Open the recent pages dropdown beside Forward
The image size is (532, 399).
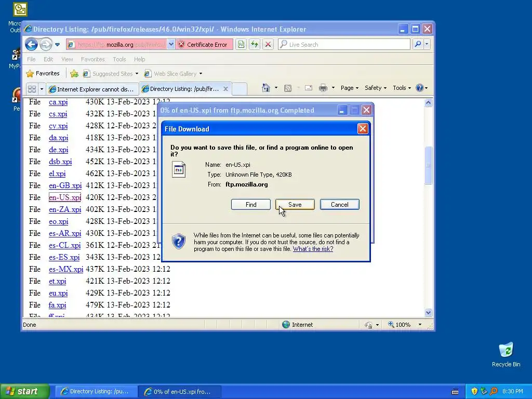pos(57,45)
